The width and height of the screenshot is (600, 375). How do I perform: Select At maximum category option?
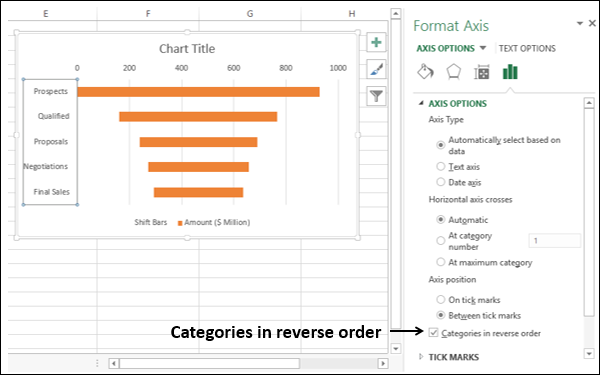(441, 262)
